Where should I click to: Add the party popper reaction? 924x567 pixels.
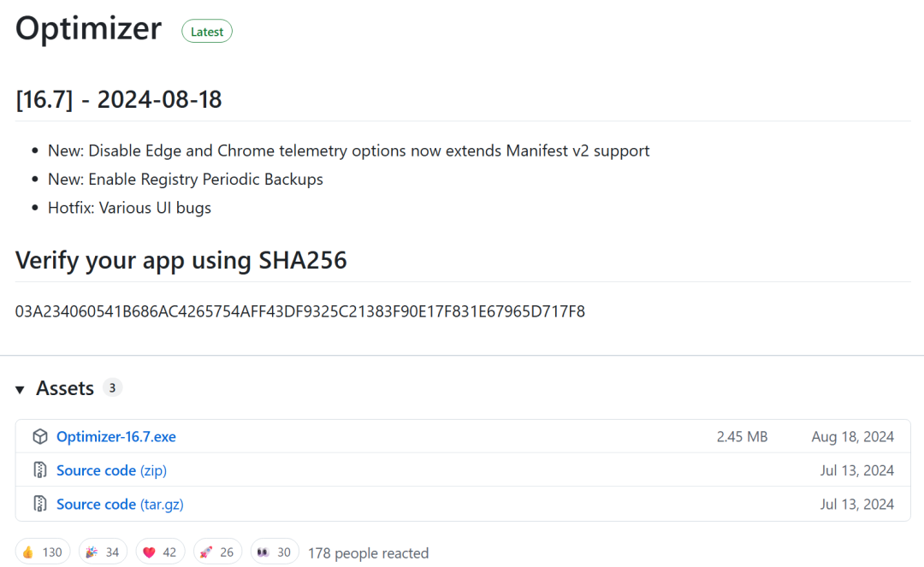click(x=102, y=552)
